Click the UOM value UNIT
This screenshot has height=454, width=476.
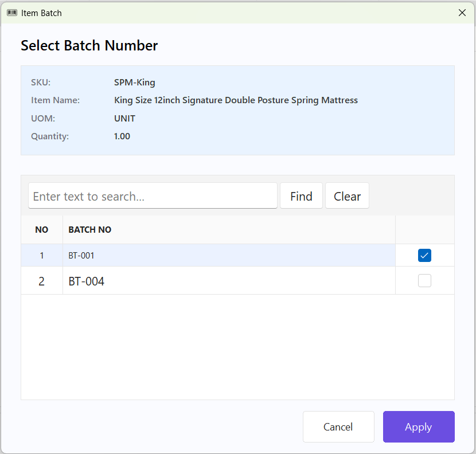pos(124,118)
